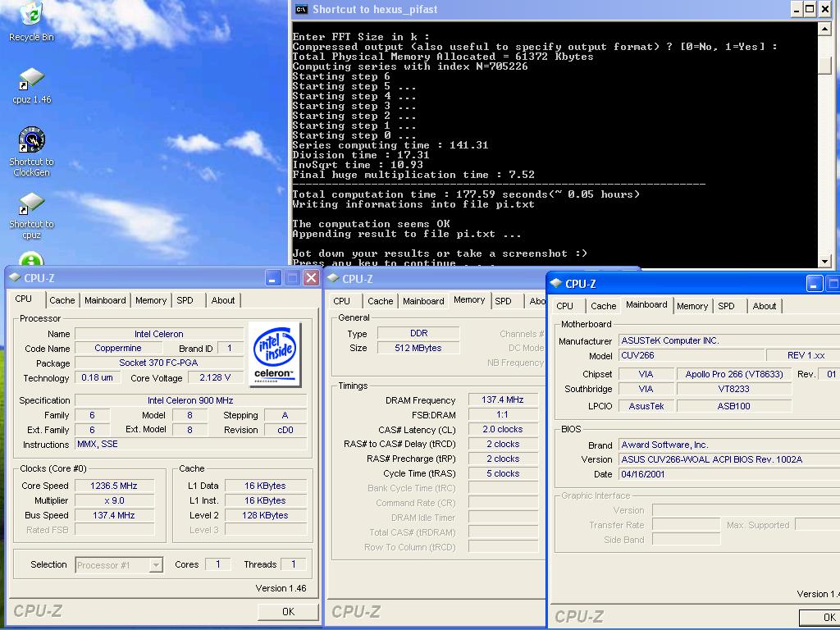Image resolution: width=840 pixels, height=630 pixels.
Task: Open About tab in right CPU-Z window
Action: click(x=764, y=306)
